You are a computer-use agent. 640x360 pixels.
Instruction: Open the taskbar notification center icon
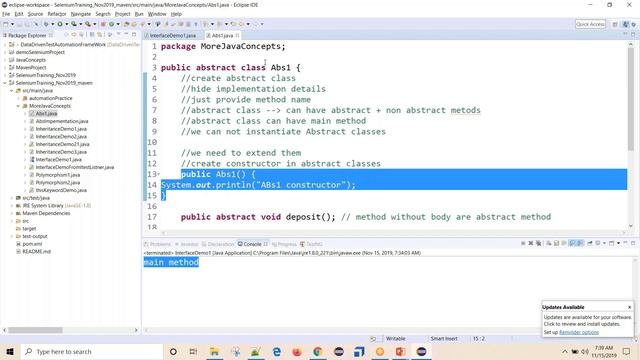coord(627,351)
